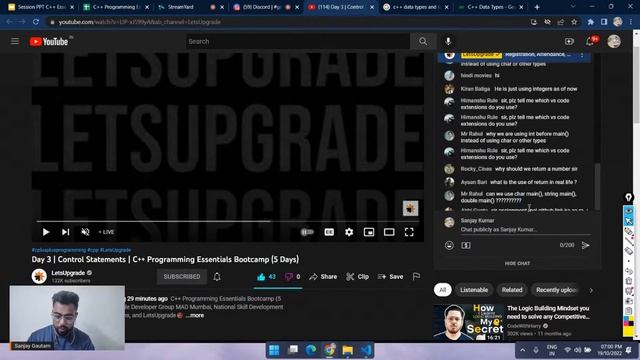Toggle theater mode
This screenshot has width=640, height=360.
click(x=389, y=232)
